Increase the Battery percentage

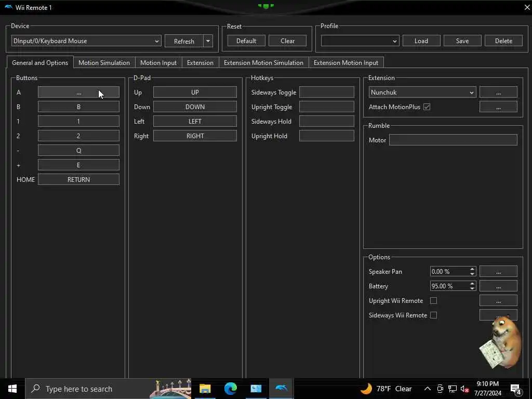coord(472,284)
